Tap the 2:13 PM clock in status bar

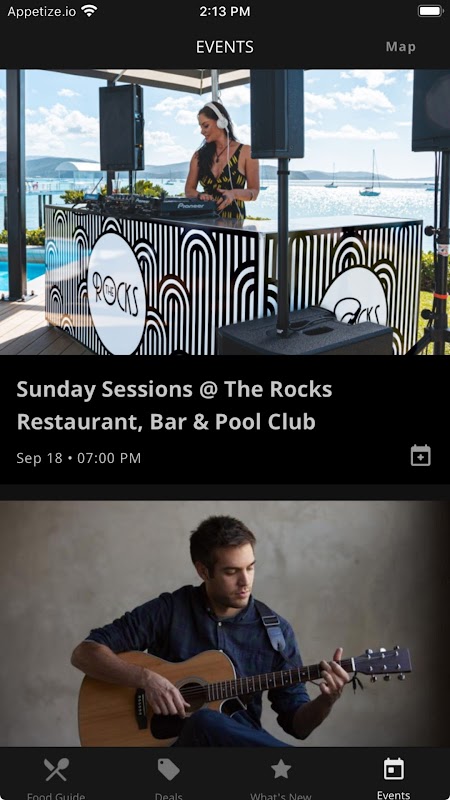(225, 11)
